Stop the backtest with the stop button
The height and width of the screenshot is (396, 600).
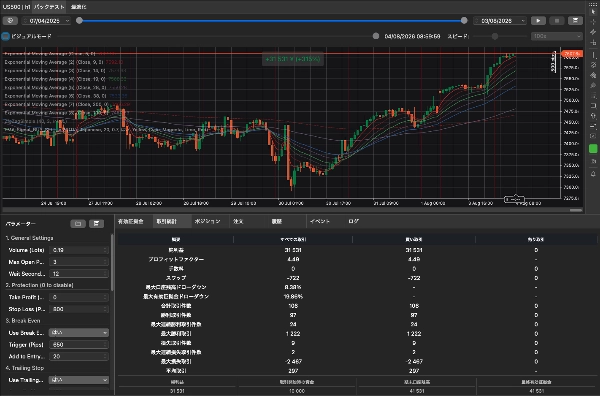pyautogui.click(x=557, y=21)
